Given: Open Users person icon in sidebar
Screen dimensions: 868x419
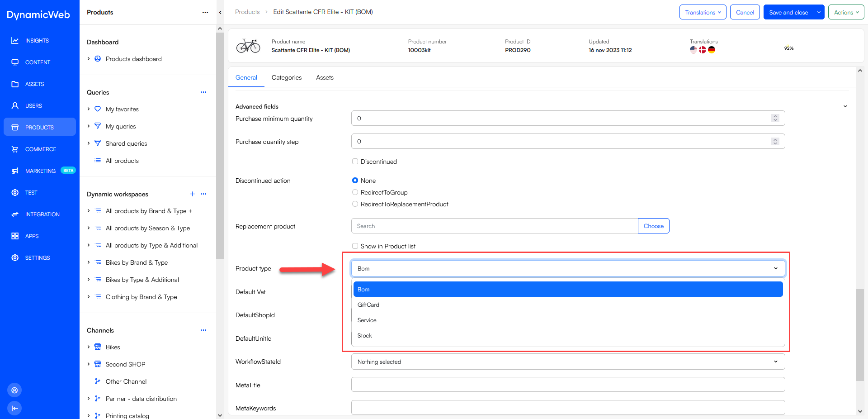Looking at the screenshot, I should point(15,106).
